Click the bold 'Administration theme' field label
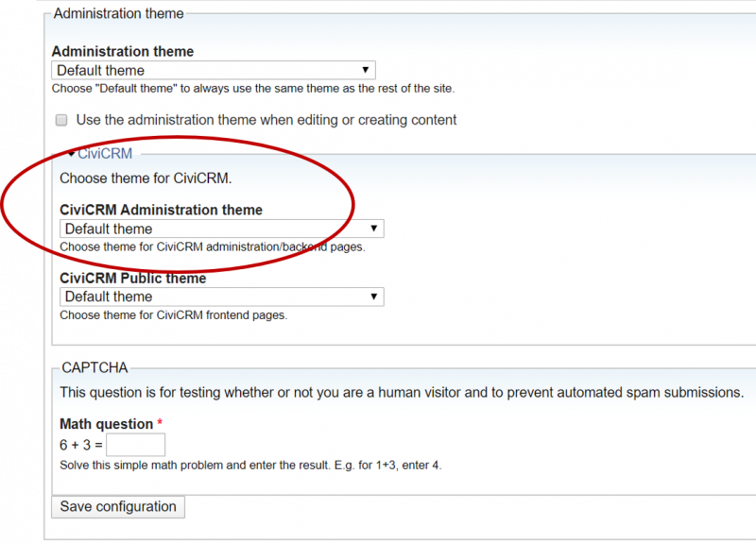Viewport: 756px width, 543px height. click(x=123, y=52)
